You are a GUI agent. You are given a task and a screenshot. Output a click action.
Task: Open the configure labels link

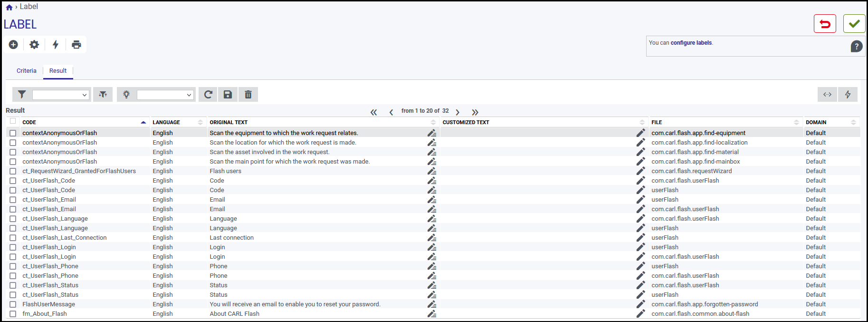691,43
